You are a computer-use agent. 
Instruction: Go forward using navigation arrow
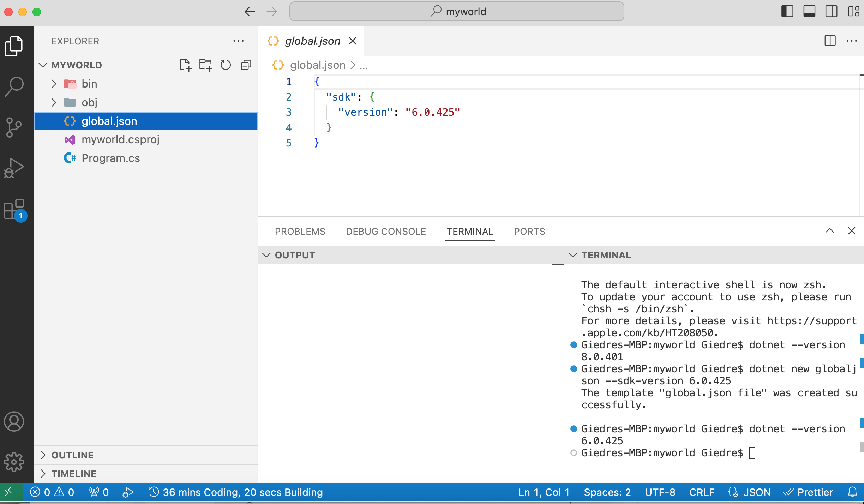[272, 12]
